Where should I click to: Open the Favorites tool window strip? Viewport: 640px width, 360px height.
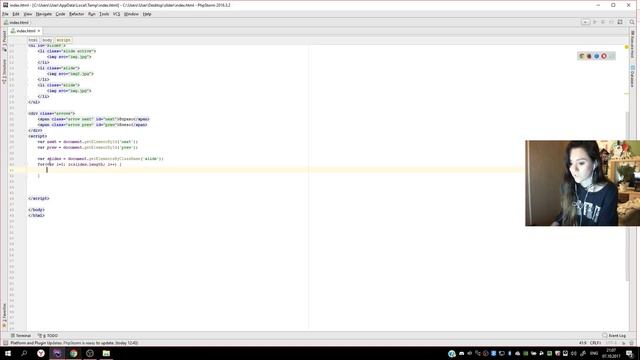4,315
